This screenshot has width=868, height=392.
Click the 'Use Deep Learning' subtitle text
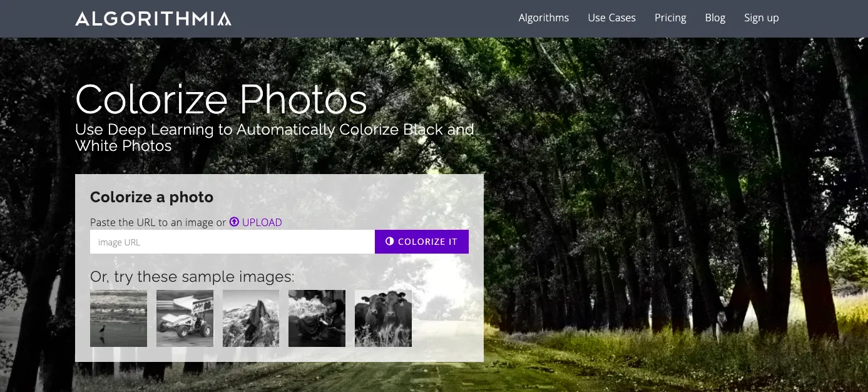pyautogui.click(x=275, y=138)
